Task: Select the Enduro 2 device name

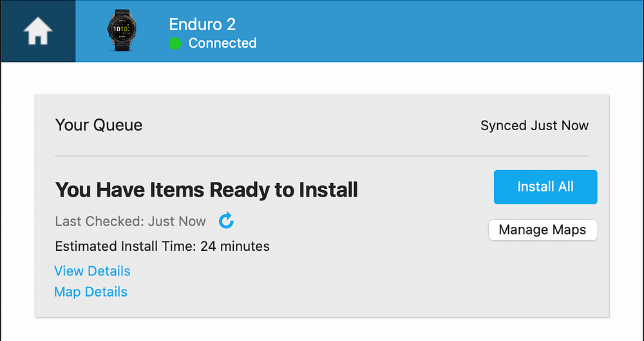Action: point(202,24)
